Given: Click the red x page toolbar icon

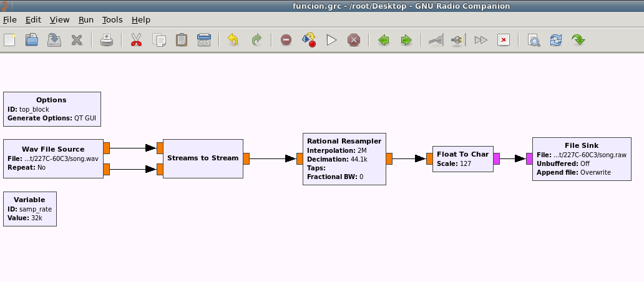Looking at the screenshot, I should [504, 40].
